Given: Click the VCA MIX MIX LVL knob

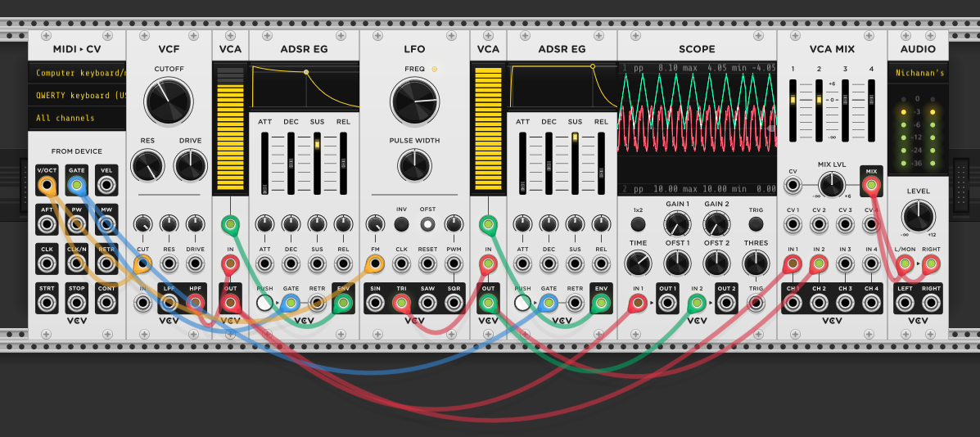Looking at the screenshot, I should (x=832, y=185).
